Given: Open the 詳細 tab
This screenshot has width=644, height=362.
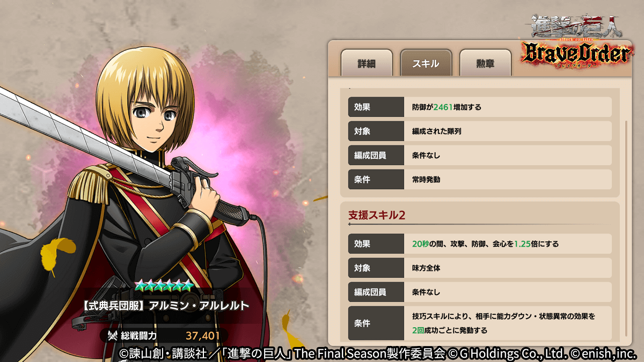Looking at the screenshot, I should [x=367, y=63].
